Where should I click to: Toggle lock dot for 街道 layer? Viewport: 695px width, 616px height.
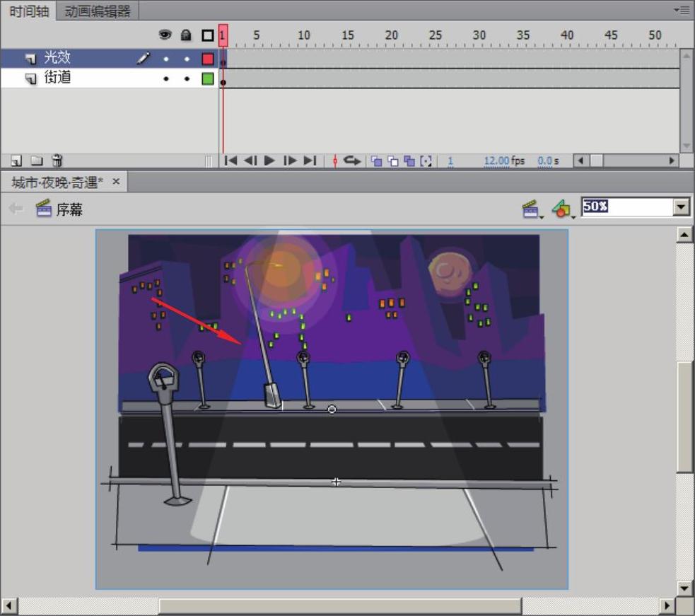[x=187, y=79]
